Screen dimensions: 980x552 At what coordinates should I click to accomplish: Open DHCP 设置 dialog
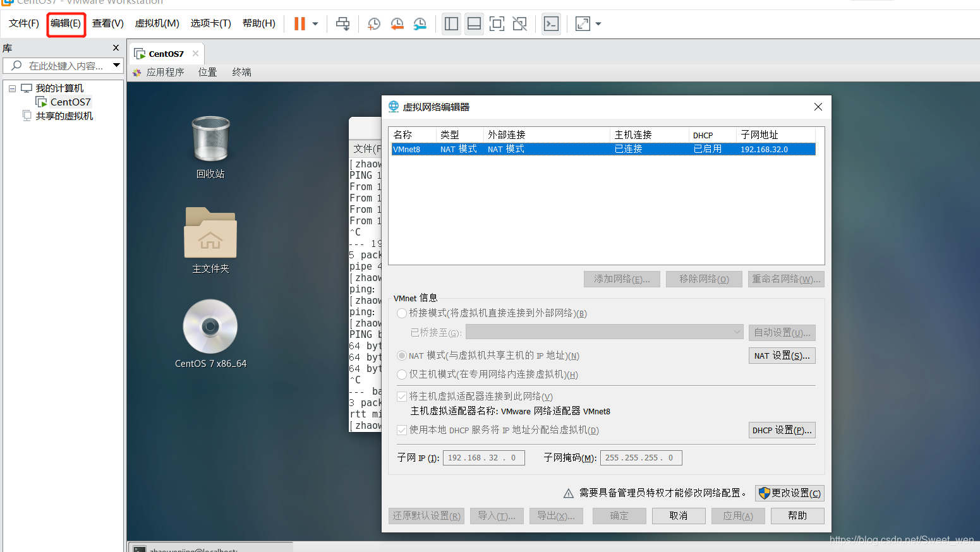(782, 430)
